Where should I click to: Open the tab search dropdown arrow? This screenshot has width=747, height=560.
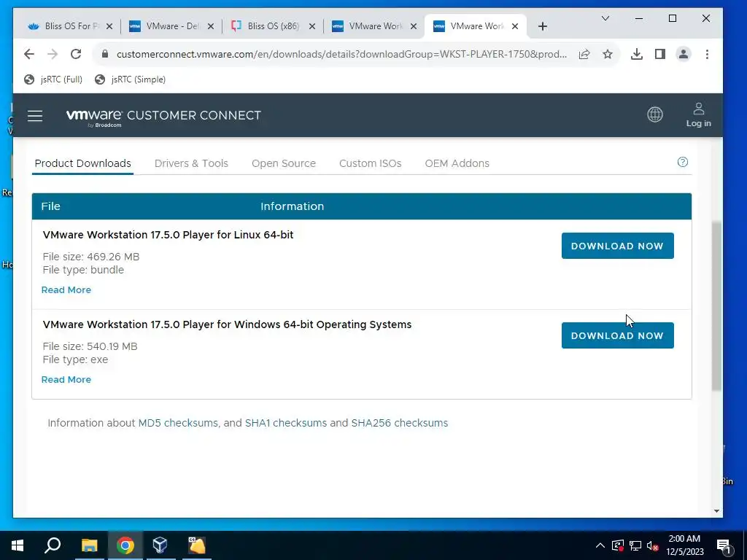click(x=605, y=18)
